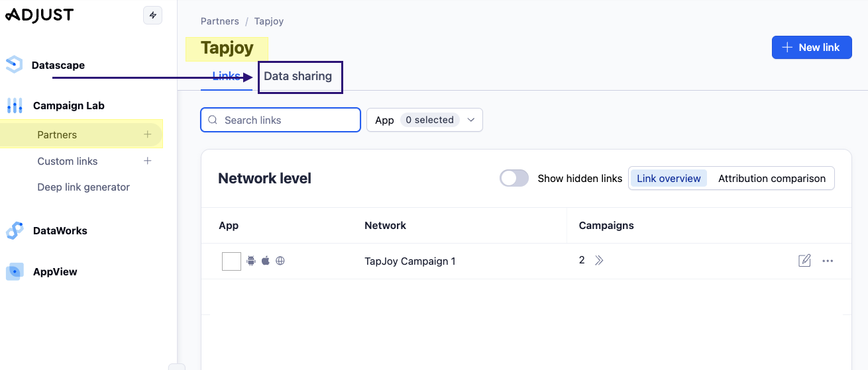This screenshot has height=370, width=868.
Task: Edit the TapJoy Campaign 1 link
Action: (x=804, y=261)
